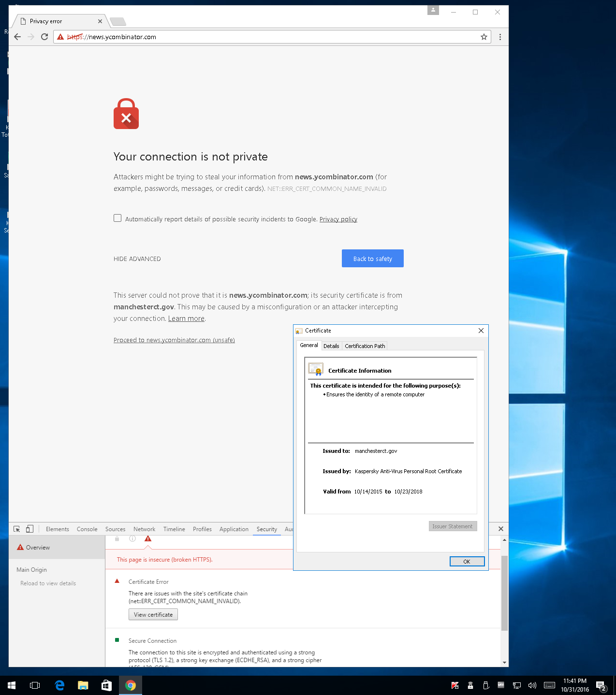Open Windows Store from taskbar
The width and height of the screenshot is (616, 695).
pyautogui.click(x=106, y=685)
